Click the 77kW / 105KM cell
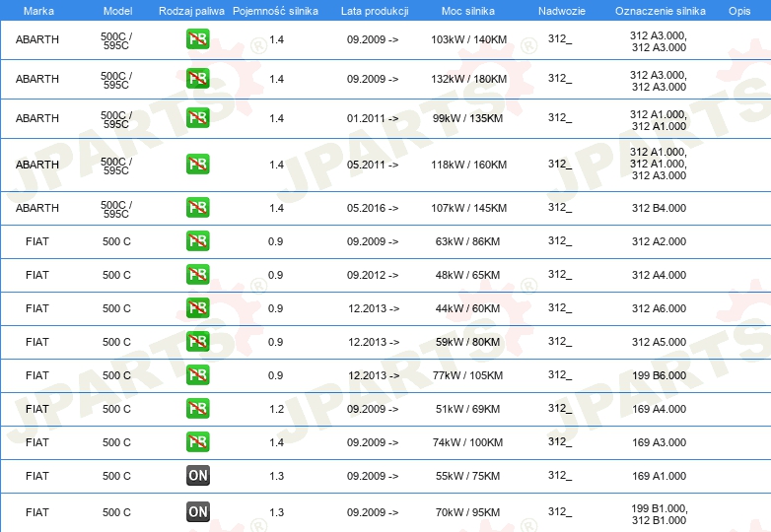 pos(467,375)
